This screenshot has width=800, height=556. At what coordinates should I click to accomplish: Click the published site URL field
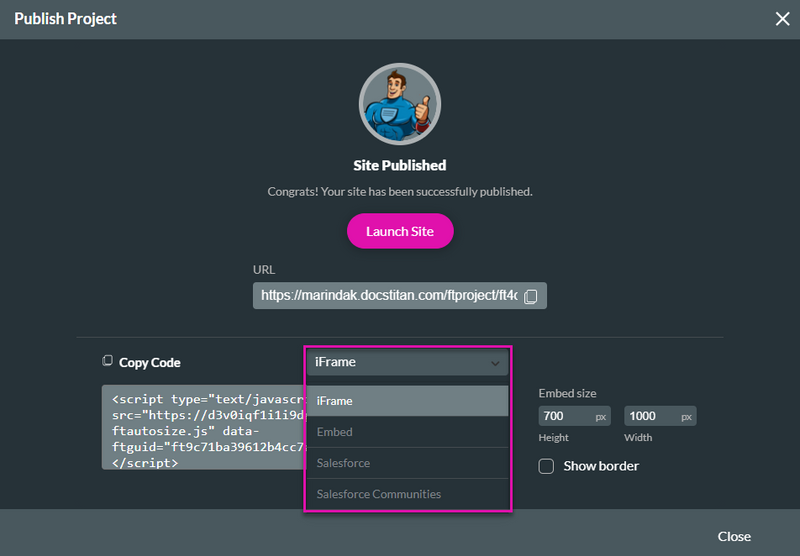coord(399,296)
